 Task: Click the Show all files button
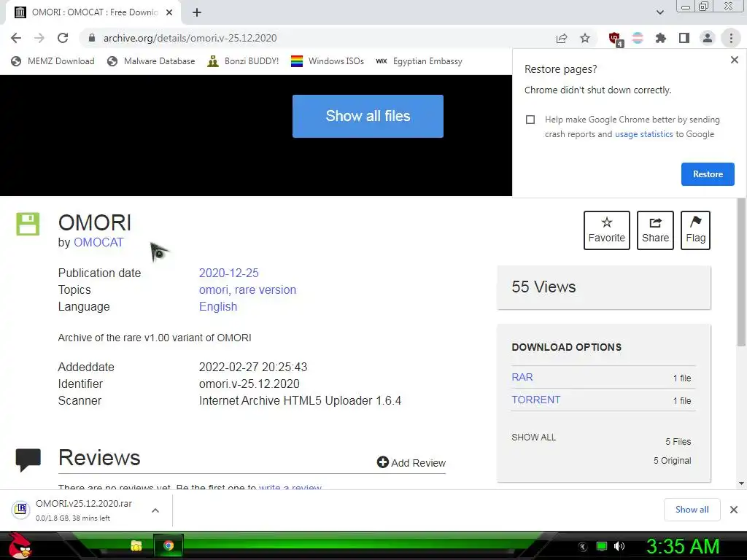[x=368, y=116]
